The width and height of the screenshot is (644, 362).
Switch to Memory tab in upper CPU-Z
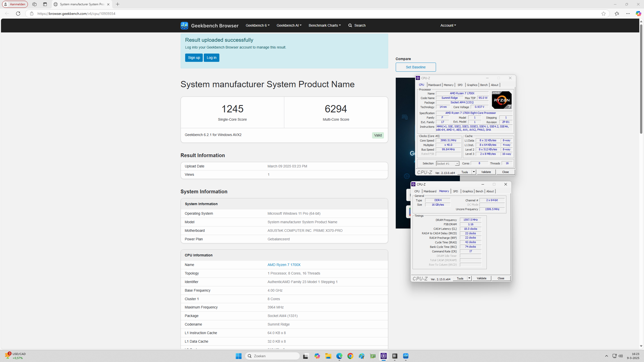(449, 85)
